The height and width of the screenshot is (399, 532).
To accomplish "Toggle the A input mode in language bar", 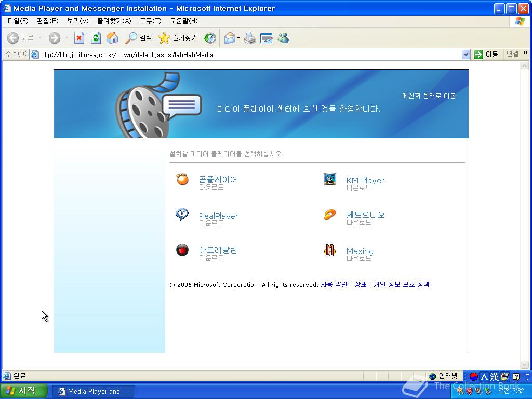I will coord(484,377).
